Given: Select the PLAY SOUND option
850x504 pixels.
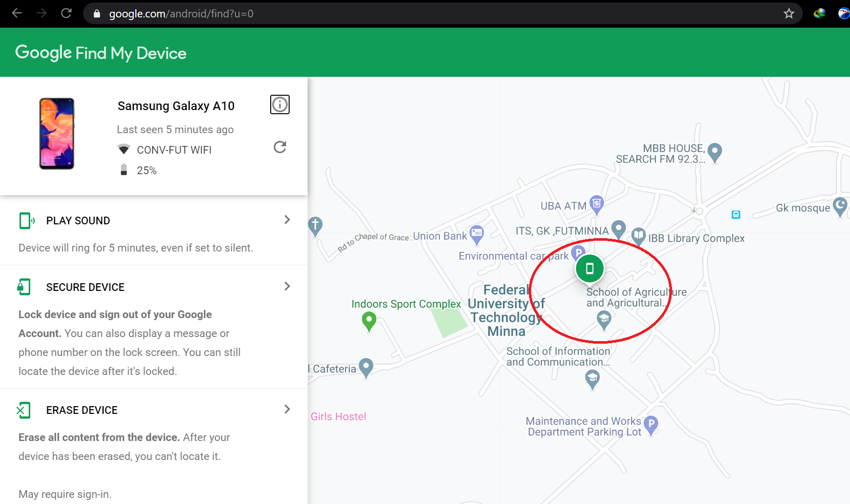Looking at the screenshot, I should click(x=78, y=221).
